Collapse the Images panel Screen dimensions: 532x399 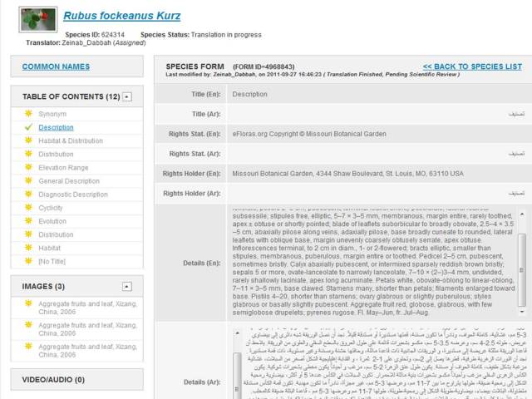click(127, 286)
